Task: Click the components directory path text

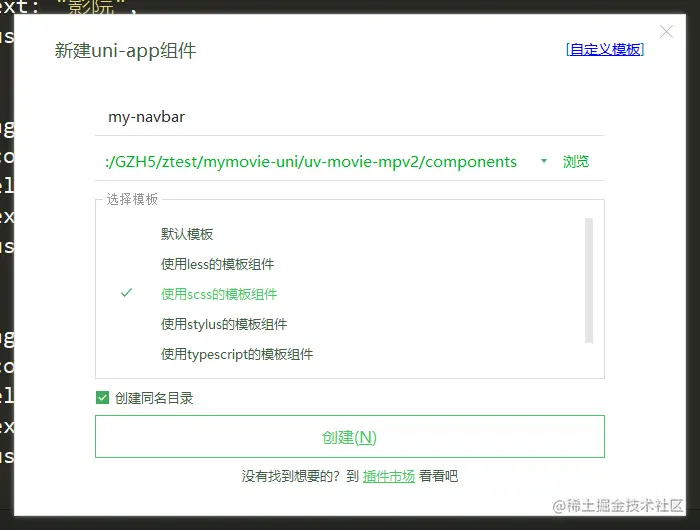Action: [311, 162]
